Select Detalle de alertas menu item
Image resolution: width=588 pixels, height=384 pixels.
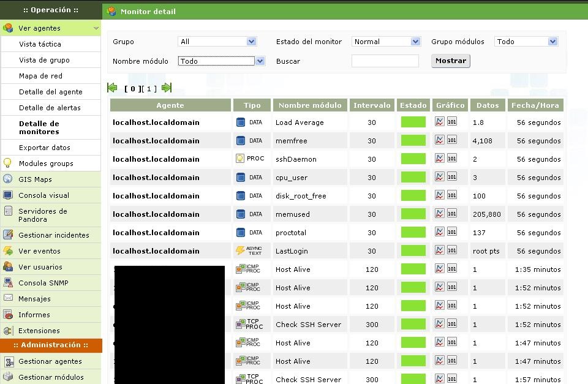click(x=50, y=108)
